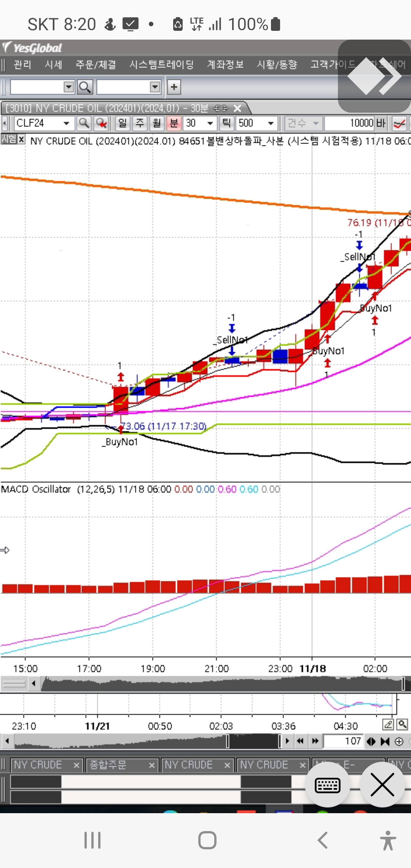Click the magnifier search icon beside CLF24

(x=83, y=123)
